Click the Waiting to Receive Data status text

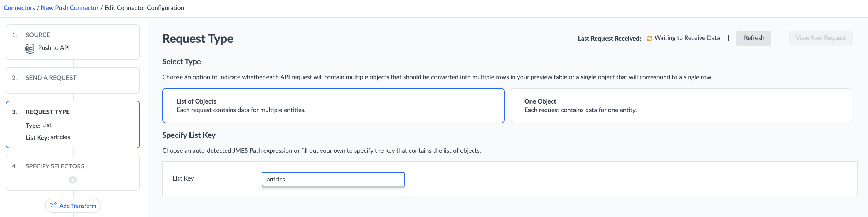pyautogui.click(x=687, y=38)
